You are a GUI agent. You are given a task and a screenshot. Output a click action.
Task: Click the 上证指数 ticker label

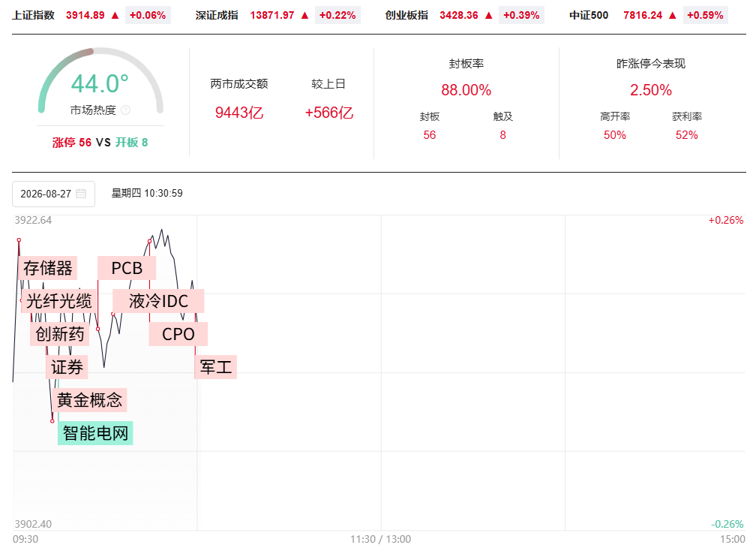tap(33, 16)
